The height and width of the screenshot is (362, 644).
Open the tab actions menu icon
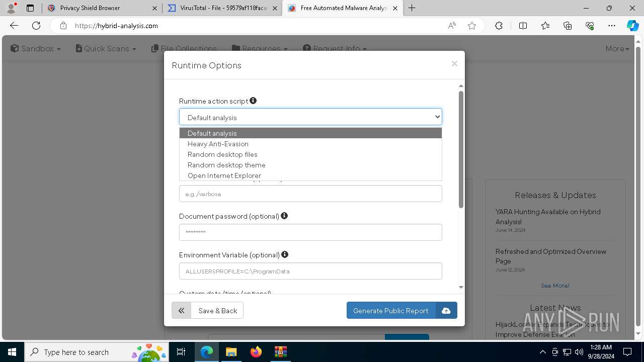tap(30, 8)
